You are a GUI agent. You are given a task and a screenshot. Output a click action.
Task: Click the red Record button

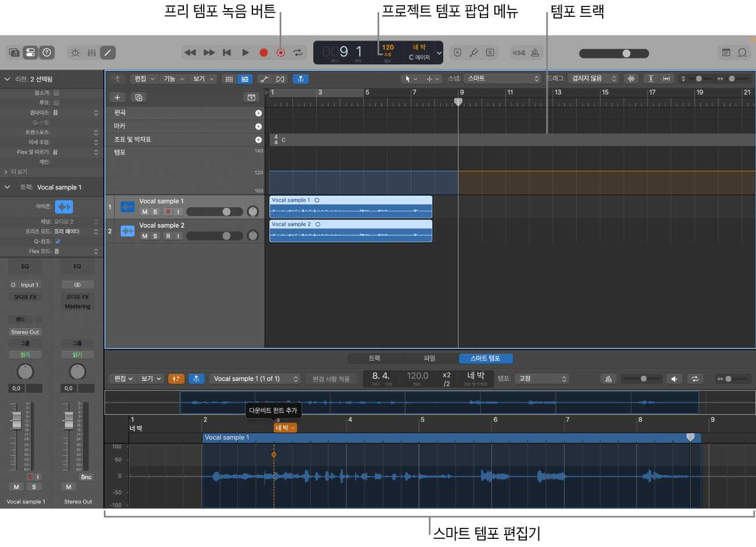[263, 53]
